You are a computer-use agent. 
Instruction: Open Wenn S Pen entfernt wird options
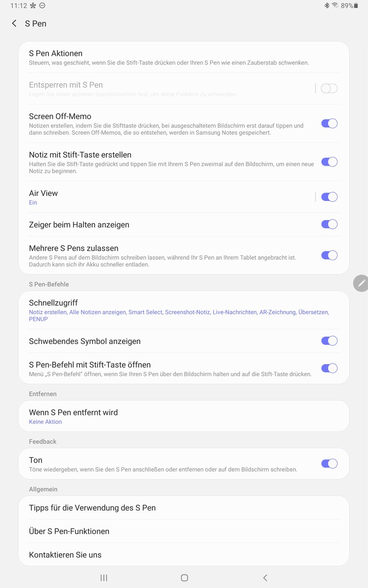point(184,416)
